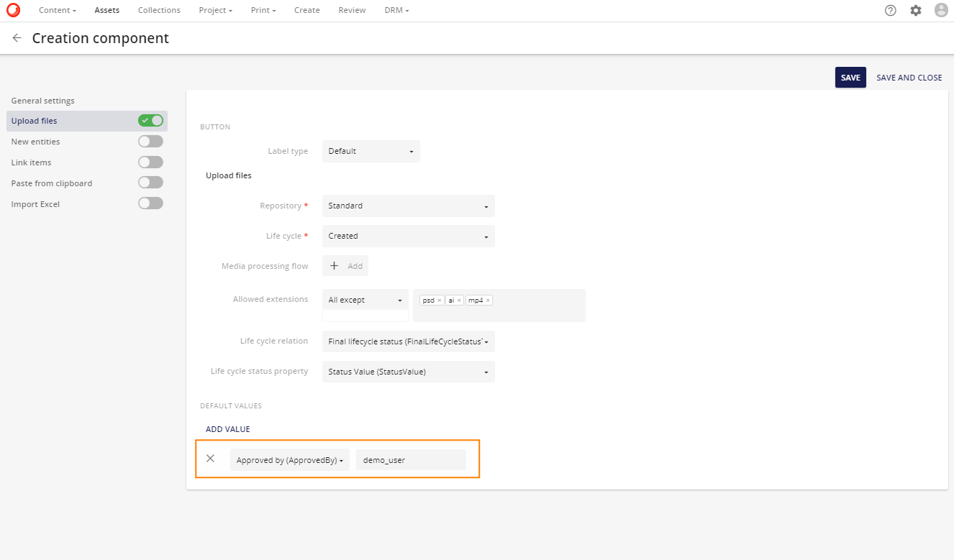
Task: Click the back arrow next to Creation component
Action: (x=17, y=38)
